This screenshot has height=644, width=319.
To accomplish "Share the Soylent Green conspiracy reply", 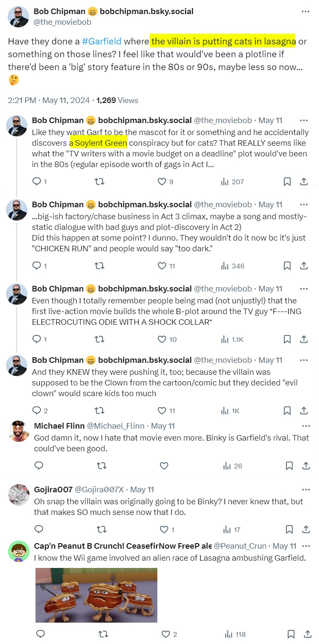I will [x=304, y=182].
